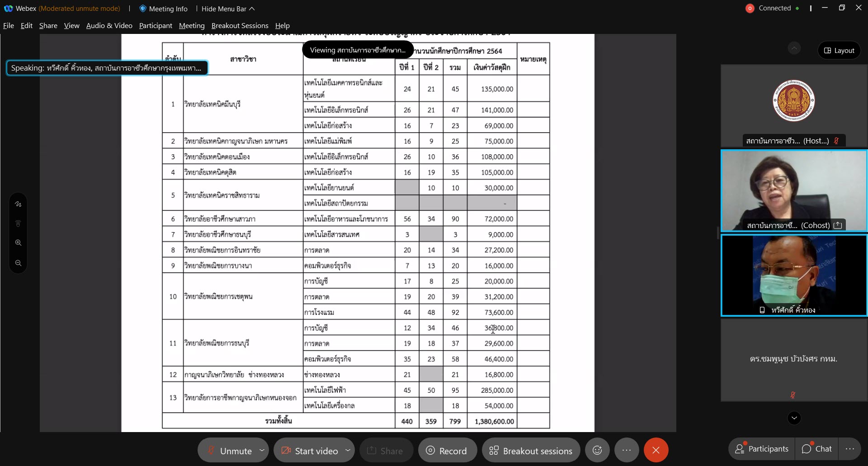The height and width of the screenshot is (466, 868).
Task: Select the Cohost woman video tile
Action: (794, 190)
